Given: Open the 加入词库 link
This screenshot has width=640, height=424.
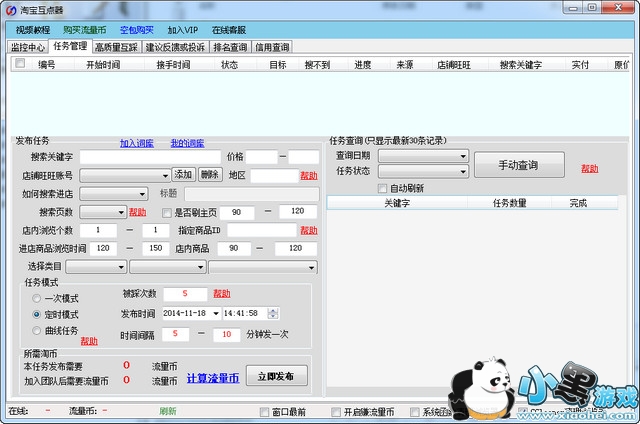Looking at the screenshot, I should [137, 143].
